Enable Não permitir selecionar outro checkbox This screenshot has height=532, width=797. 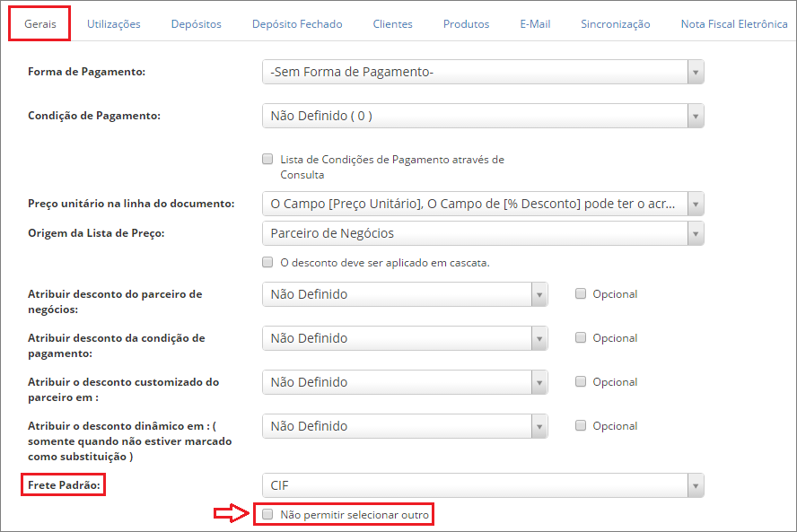point(267,514)
